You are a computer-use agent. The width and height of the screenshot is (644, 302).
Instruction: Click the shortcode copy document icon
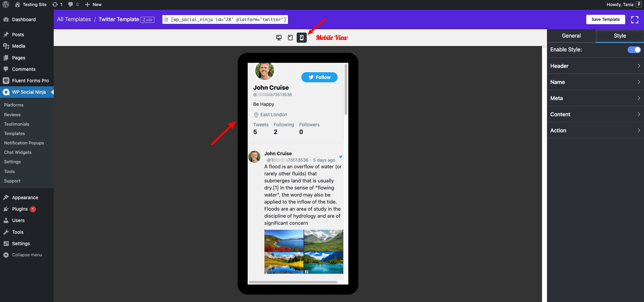tap(166, 19)
